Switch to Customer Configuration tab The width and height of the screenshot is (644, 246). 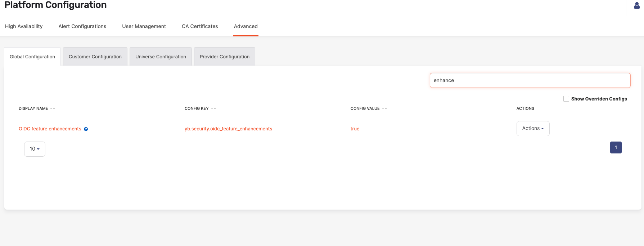click(95, 57)
